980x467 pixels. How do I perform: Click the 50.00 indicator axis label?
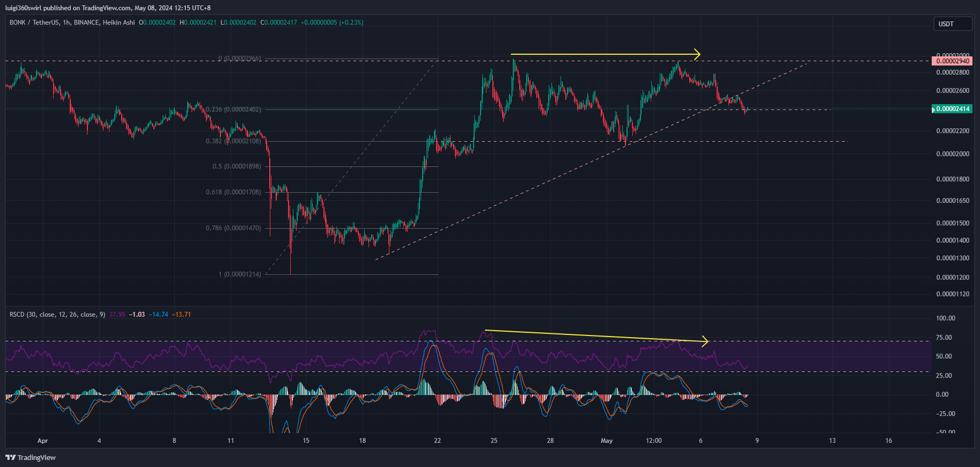point(944,356)
